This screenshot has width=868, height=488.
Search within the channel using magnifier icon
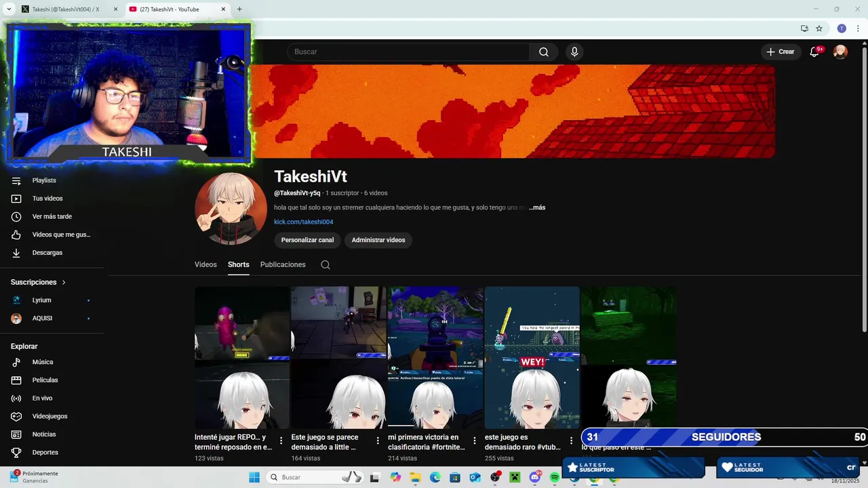coord(325,265)
